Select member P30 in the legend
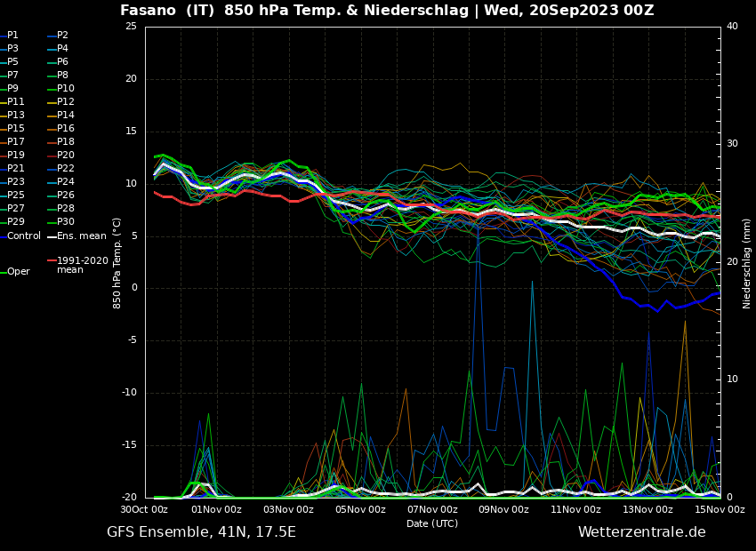Screen dimensions: 756x551 pyautogui.click(x=66, y=222)
